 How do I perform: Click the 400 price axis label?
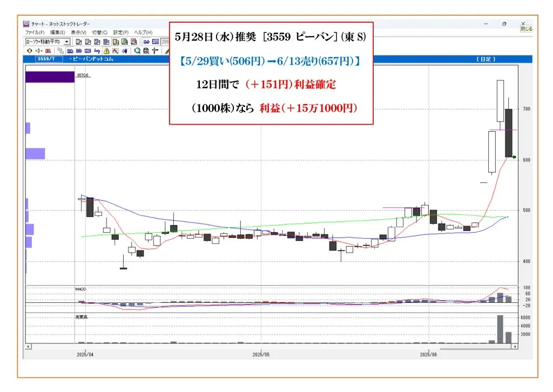[x=527, y=261]
